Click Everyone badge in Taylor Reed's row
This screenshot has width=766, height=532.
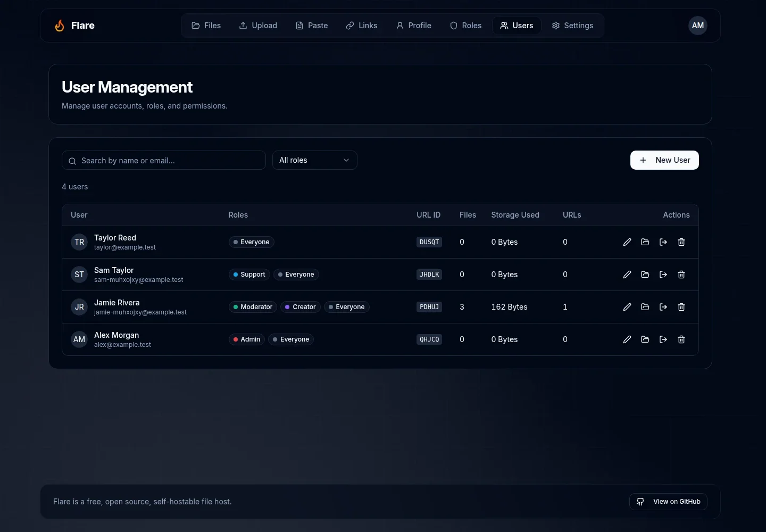252,242
